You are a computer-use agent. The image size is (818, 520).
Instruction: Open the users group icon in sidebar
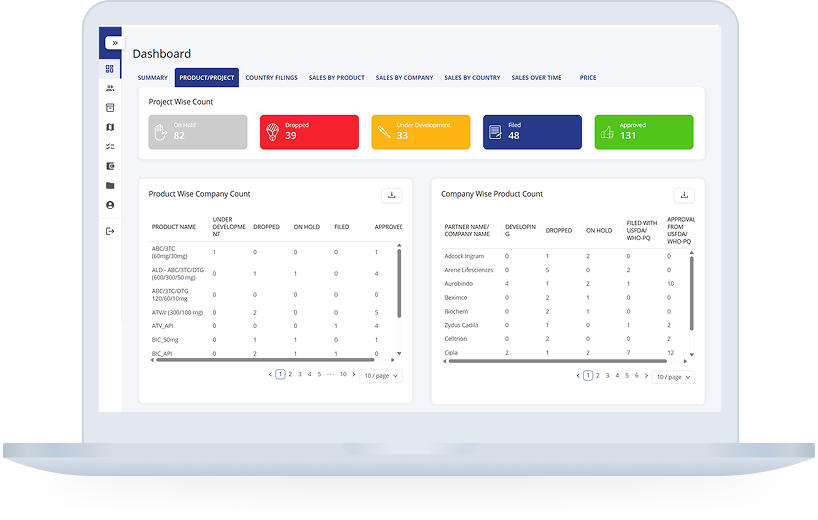tap(110, 88)
